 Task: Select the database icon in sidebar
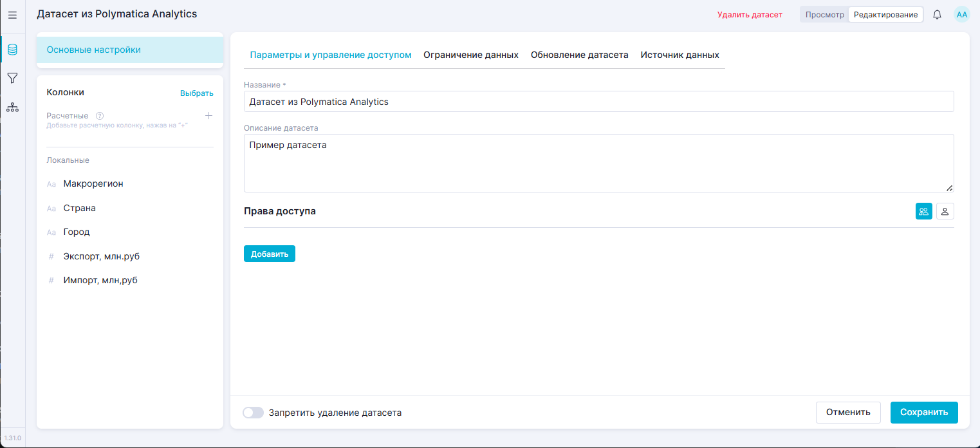click(12, 50)
